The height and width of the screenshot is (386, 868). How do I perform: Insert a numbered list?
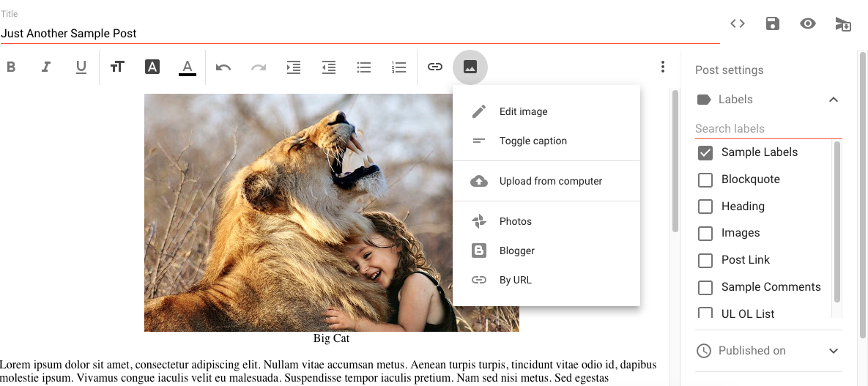tap(398, 67)
